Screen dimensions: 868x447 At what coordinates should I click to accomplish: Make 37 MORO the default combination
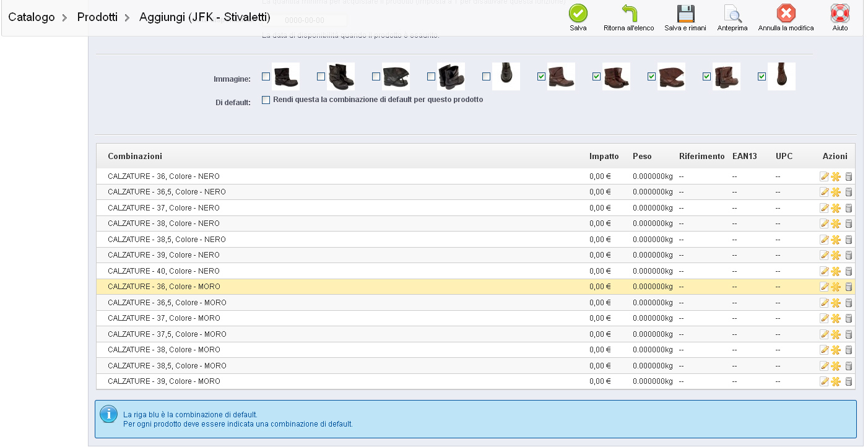tap(836, 318)
